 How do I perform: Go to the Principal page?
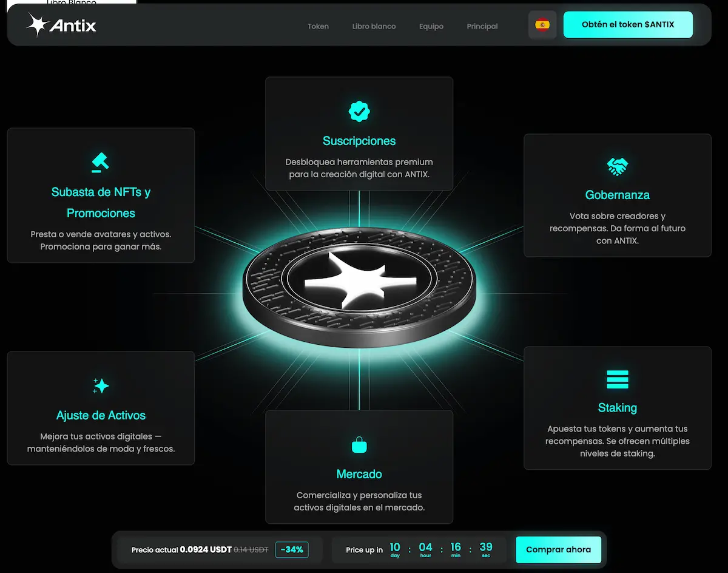[482, 26]
